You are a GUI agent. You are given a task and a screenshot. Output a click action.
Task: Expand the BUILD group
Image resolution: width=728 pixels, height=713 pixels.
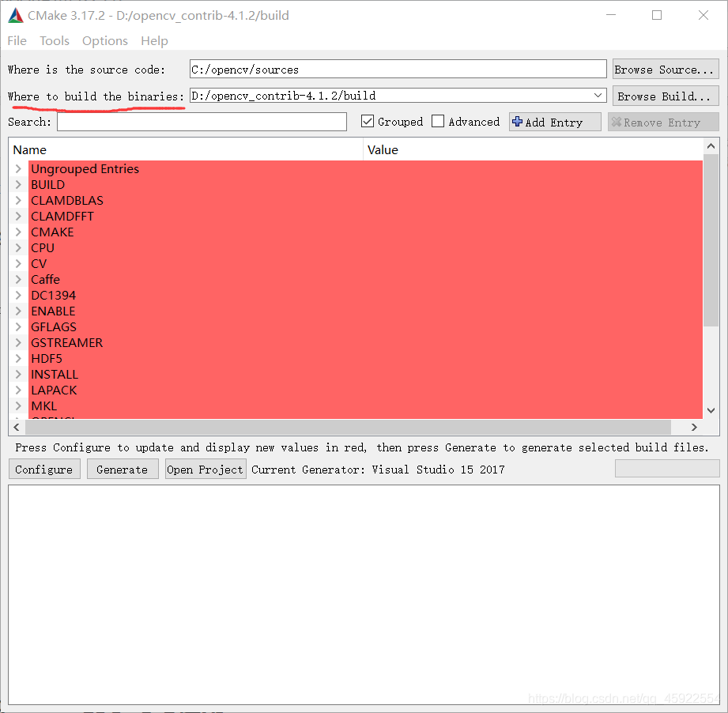(18, 184)
